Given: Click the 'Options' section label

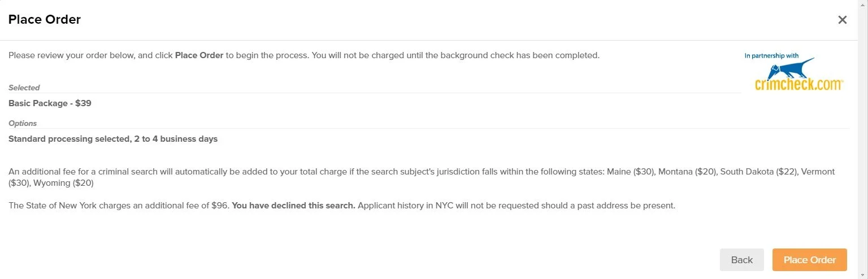Looking at the screenshot, I should point(23,123).
